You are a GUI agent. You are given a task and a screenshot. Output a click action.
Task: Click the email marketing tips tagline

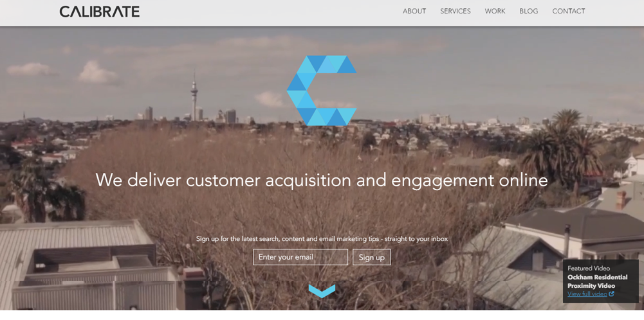click(322, 238)
